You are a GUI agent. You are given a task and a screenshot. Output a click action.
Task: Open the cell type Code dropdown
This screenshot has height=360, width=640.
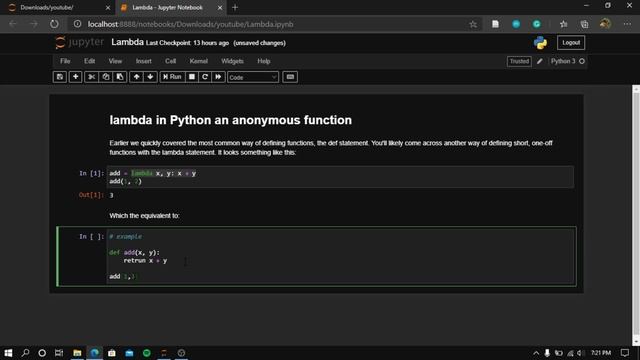[253, 77]
